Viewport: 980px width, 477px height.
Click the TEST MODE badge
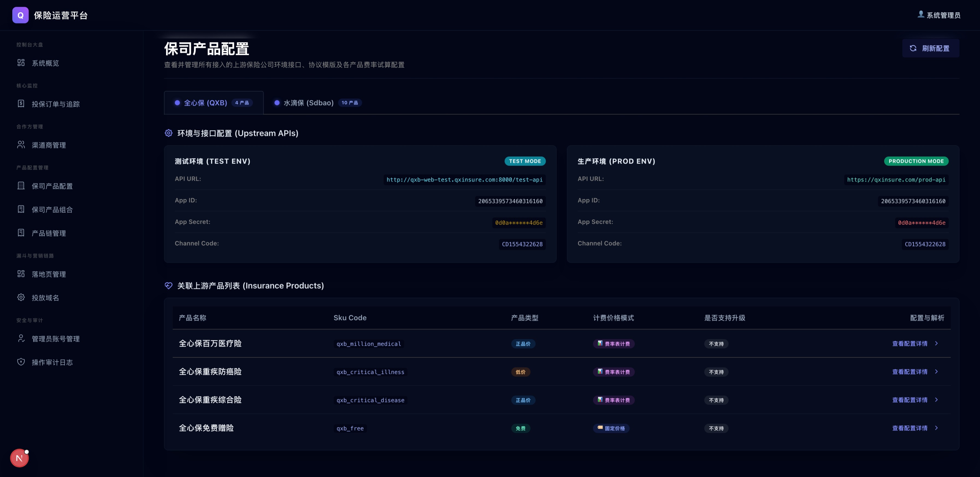[525, 161]
